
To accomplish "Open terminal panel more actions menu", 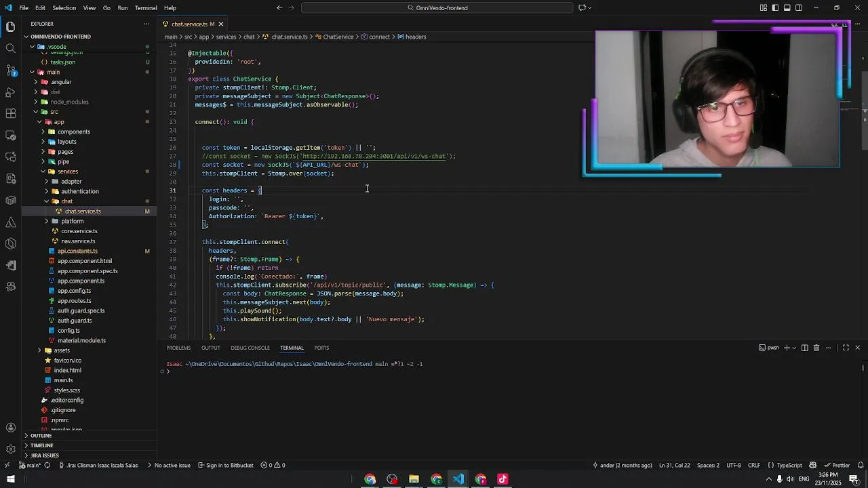I will coord(829,348).
